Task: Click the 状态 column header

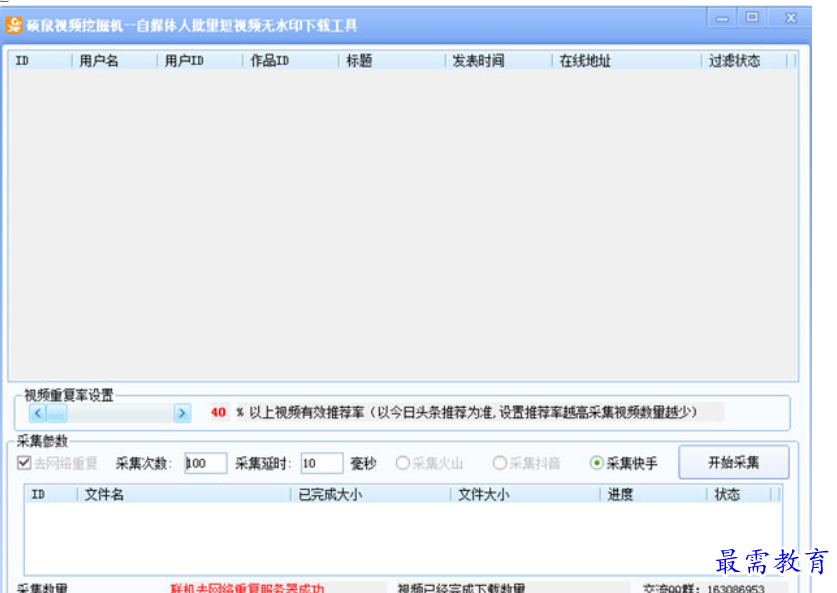Action: click(739, 494)
